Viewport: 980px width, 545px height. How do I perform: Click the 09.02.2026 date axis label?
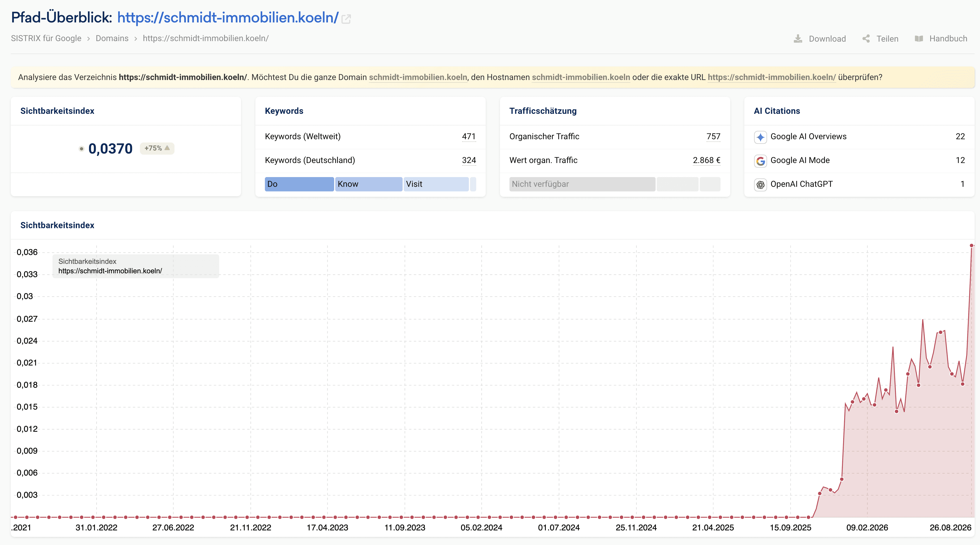[x=867, y=527]
